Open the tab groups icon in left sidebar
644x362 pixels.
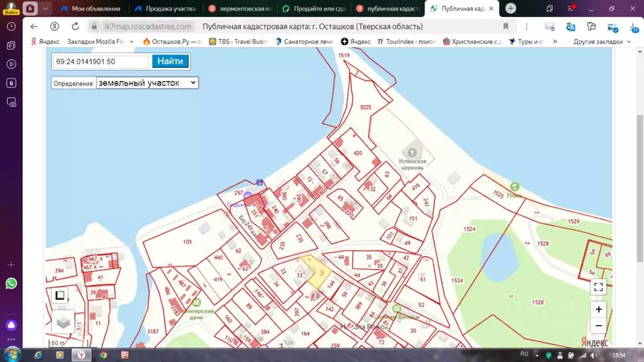[11, 45]
